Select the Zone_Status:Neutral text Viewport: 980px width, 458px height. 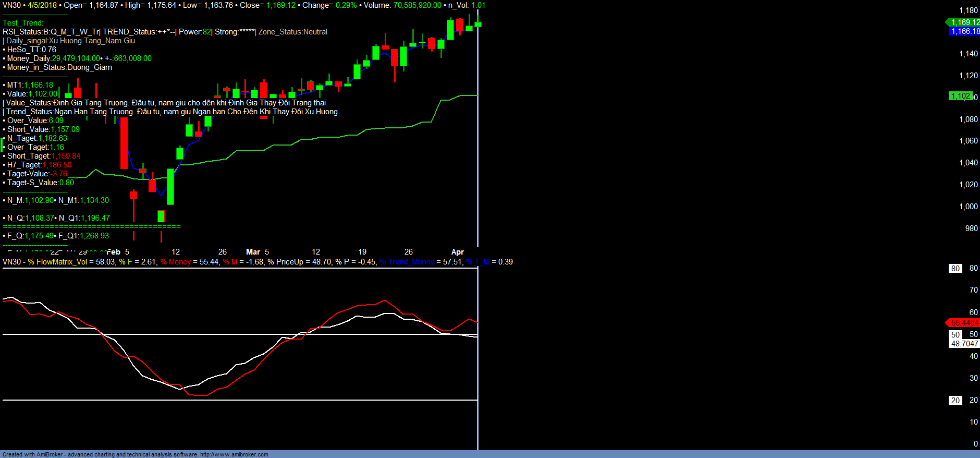293,32
